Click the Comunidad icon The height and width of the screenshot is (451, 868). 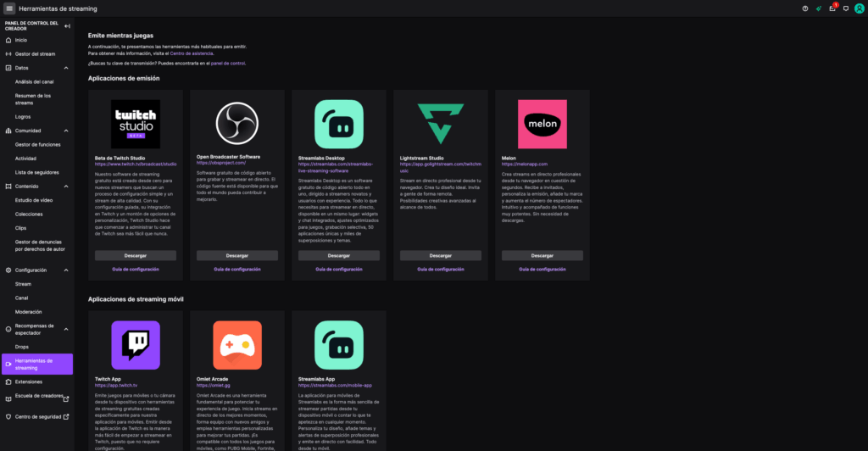click(x=8, y=131)
